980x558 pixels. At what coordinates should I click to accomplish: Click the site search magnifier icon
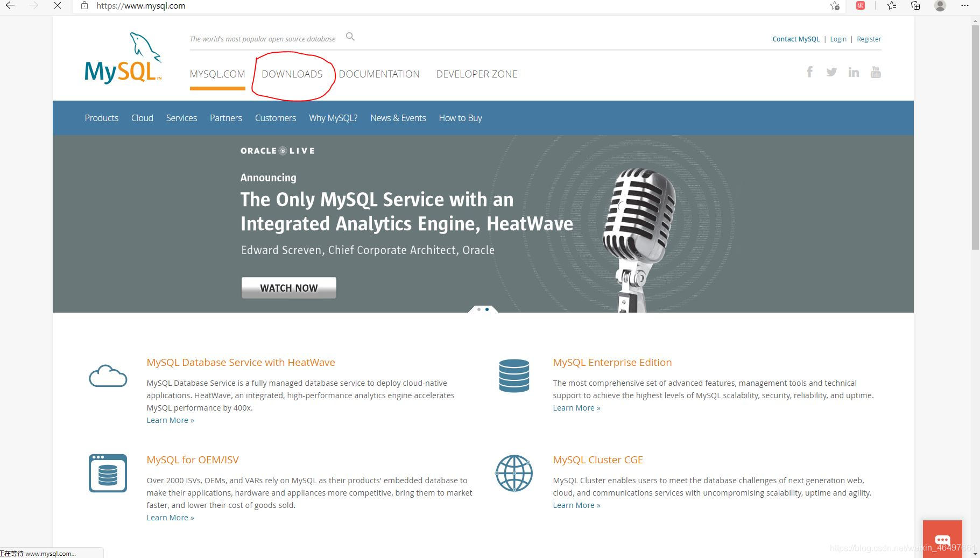(350, 37)
